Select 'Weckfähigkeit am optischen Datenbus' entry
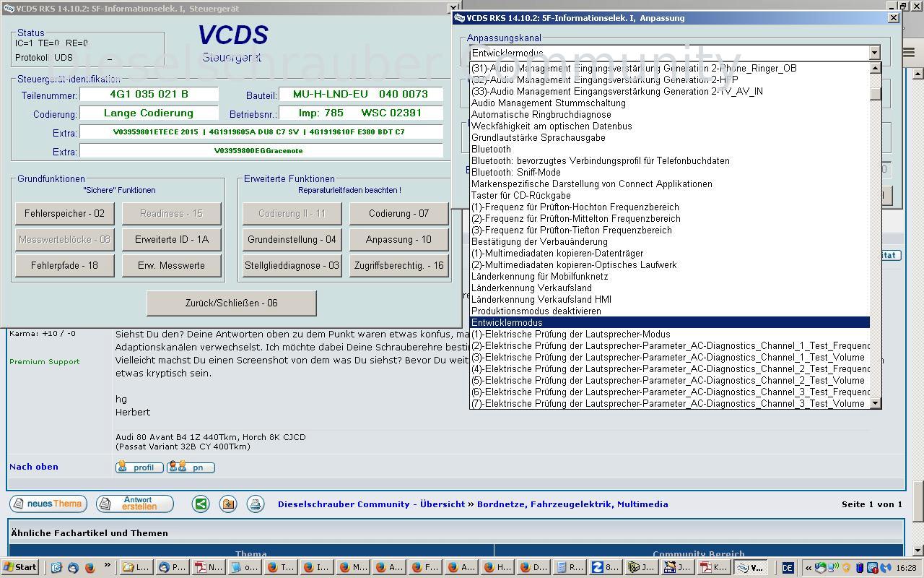924x578 pixels. point(670,126)
